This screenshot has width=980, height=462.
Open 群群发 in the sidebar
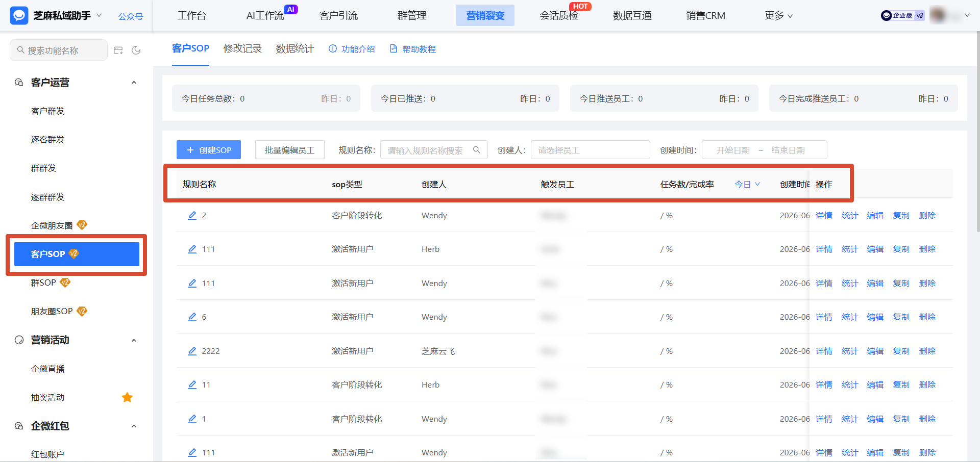click(x=43, y=168)
